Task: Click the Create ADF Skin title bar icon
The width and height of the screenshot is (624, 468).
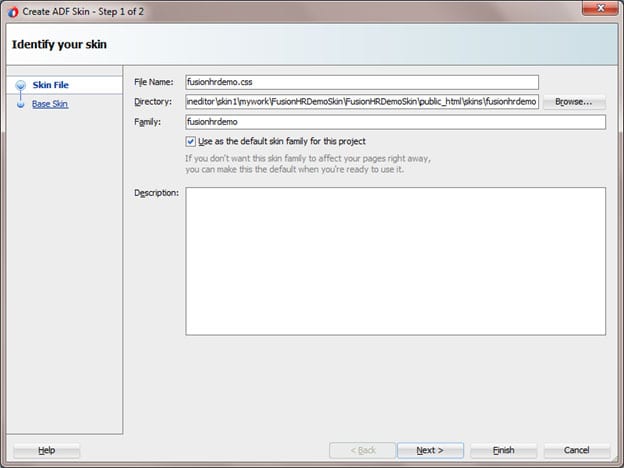Action: tap(12, 11)
